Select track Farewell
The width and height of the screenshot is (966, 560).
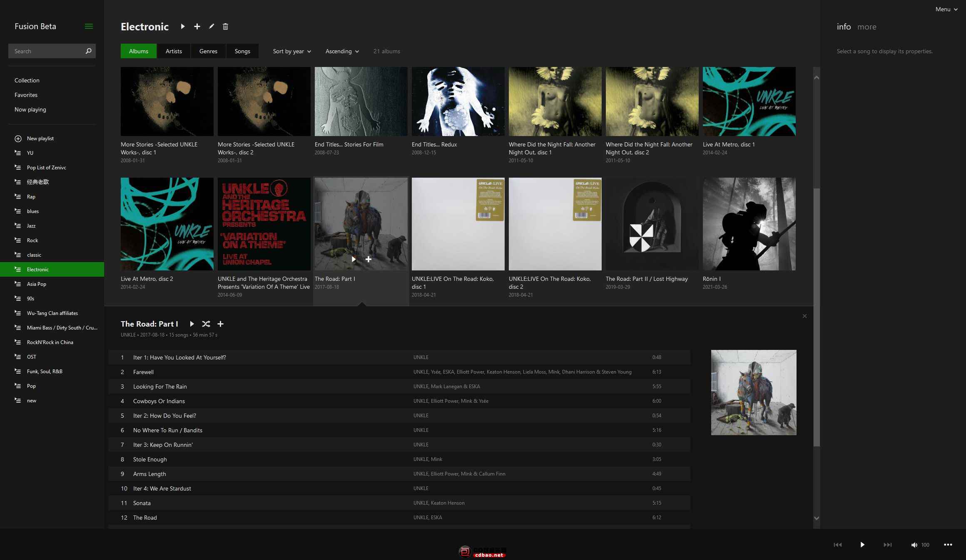[399, 372]
